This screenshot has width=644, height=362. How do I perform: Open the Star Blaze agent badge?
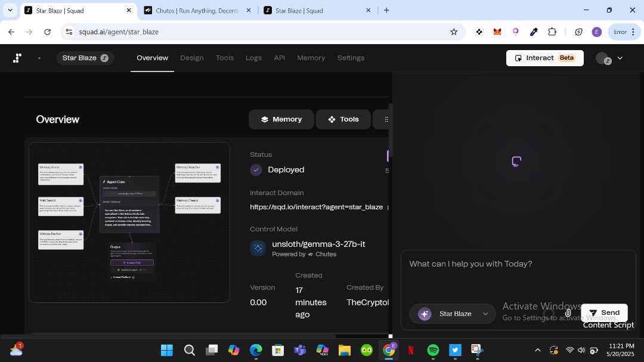85,58
